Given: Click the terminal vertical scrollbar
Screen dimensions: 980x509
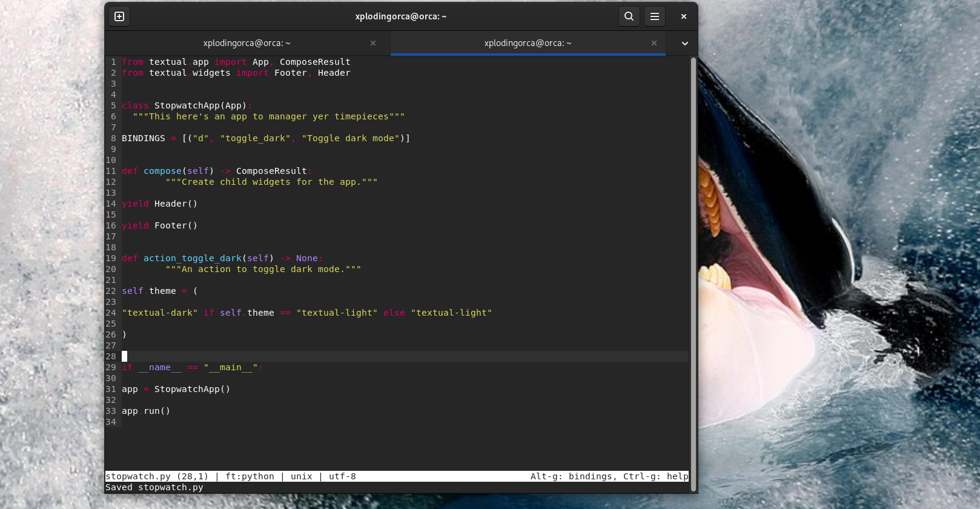Looking at the screenshot, I should coord(694,274).
